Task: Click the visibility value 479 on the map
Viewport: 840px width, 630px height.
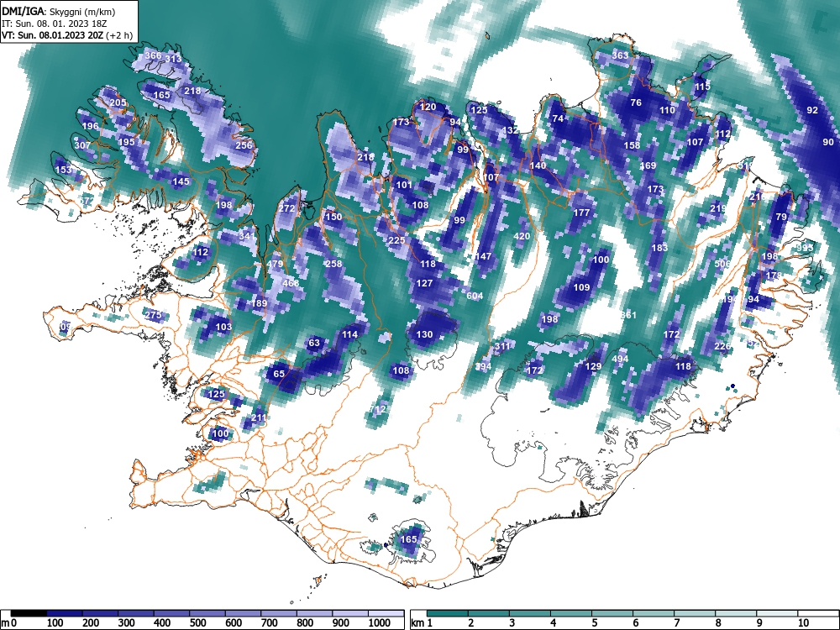Action: pos(275,264)
